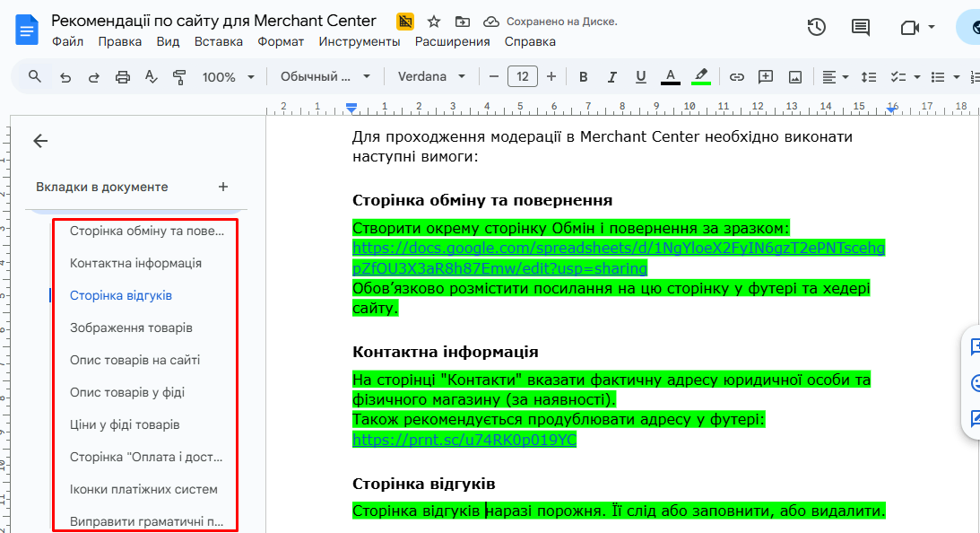
Task: Jump to Зображення товарів outline heading
Action: (x=131, y=328)
